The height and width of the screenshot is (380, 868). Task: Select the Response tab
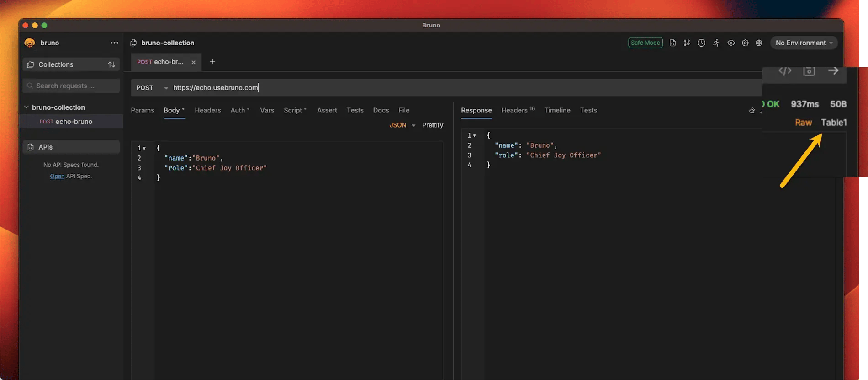[476, 110]
